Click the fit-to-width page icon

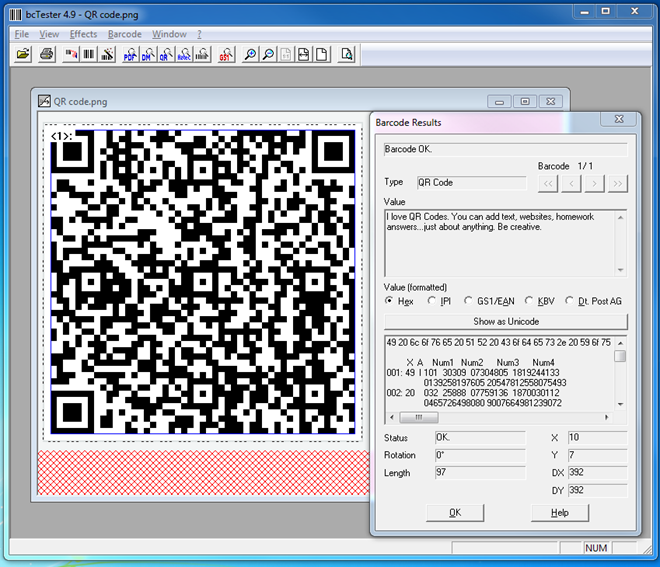click(x=303, y=54)
